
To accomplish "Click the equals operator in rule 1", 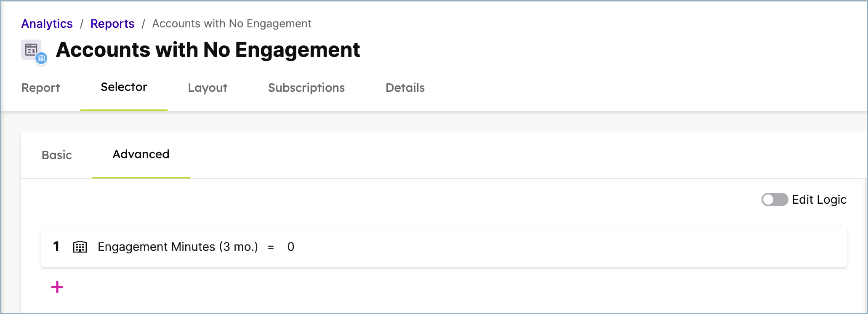I will click(271, 247).
